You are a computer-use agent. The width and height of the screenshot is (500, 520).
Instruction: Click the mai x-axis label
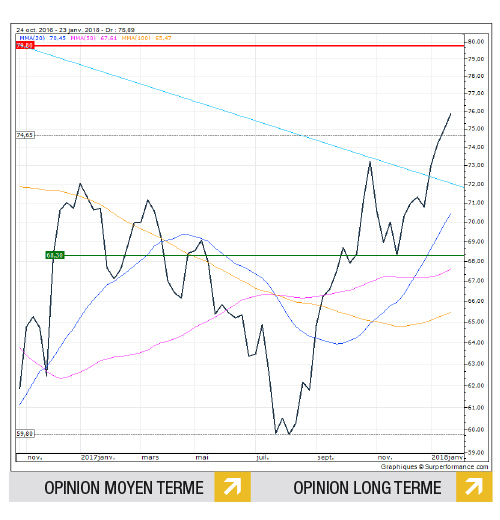(202, 457)
